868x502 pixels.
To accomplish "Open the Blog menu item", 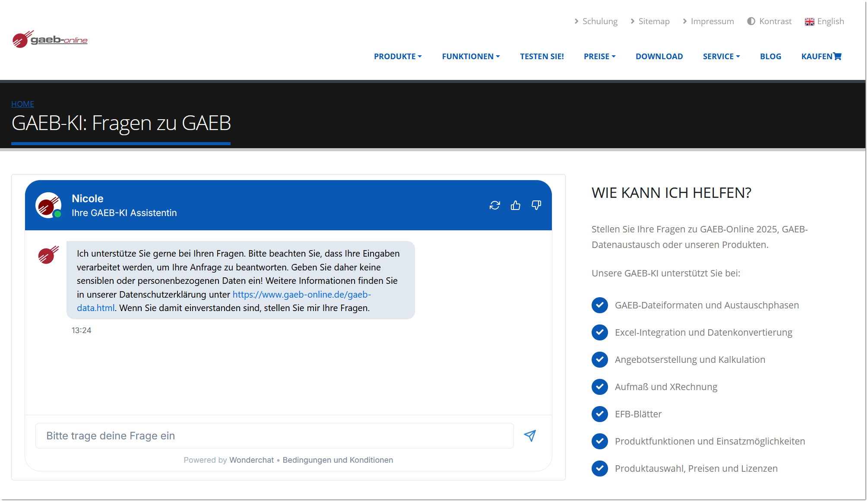I will (770, 56).
